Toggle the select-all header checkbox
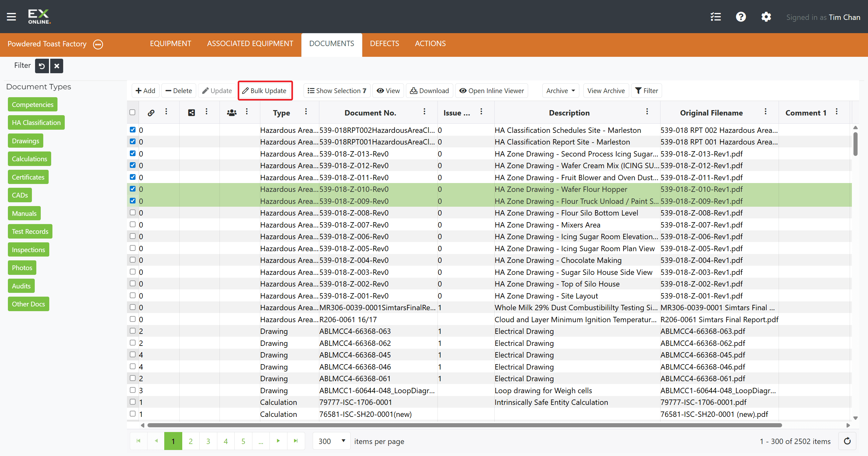 [132, 112]
